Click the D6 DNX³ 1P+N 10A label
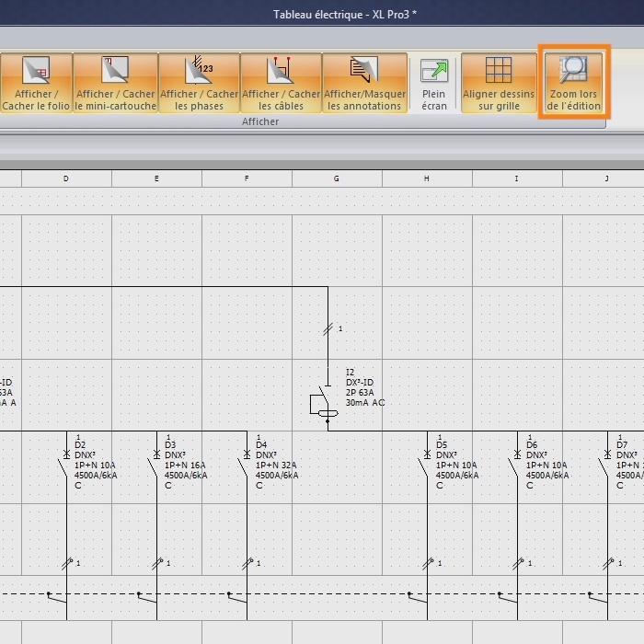Viewport: 644px width, 644px height. [x=547, y=465]
